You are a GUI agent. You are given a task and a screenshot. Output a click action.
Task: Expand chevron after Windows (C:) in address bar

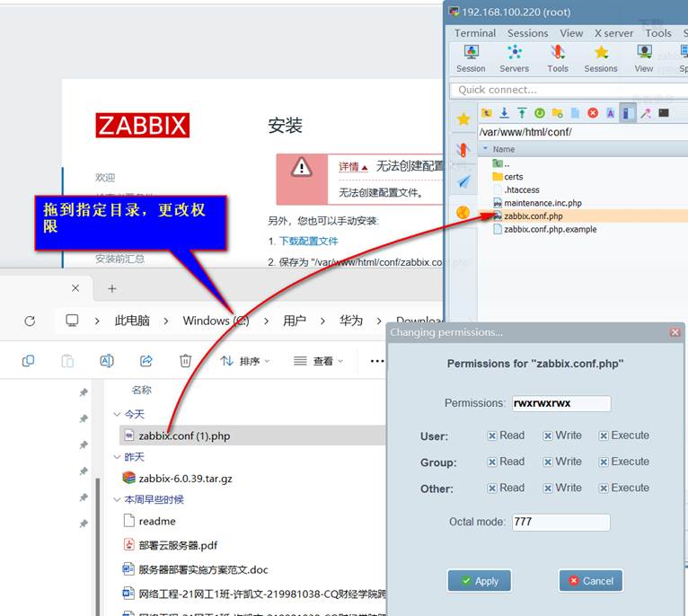pos(267,321)
